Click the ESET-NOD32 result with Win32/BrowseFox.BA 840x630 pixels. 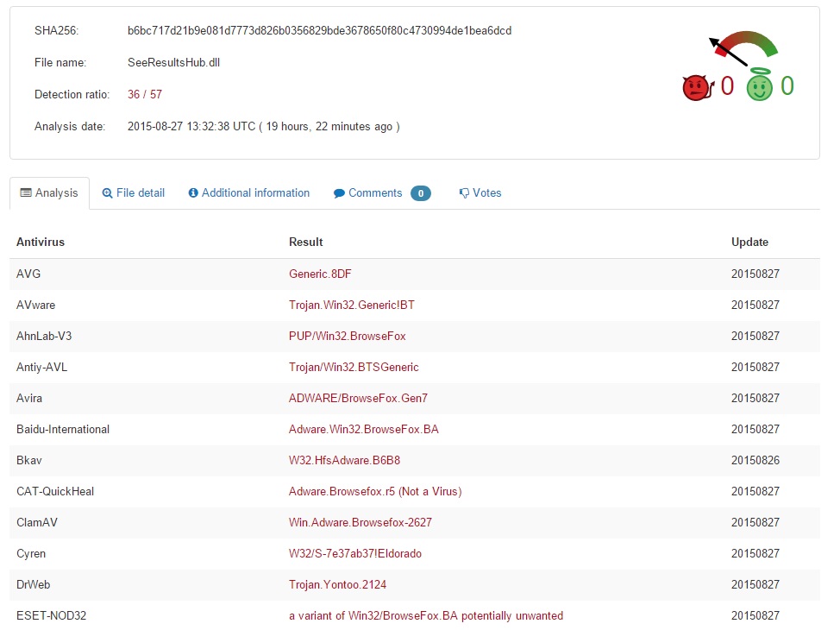pyautogui.click(x=426, y=616)
